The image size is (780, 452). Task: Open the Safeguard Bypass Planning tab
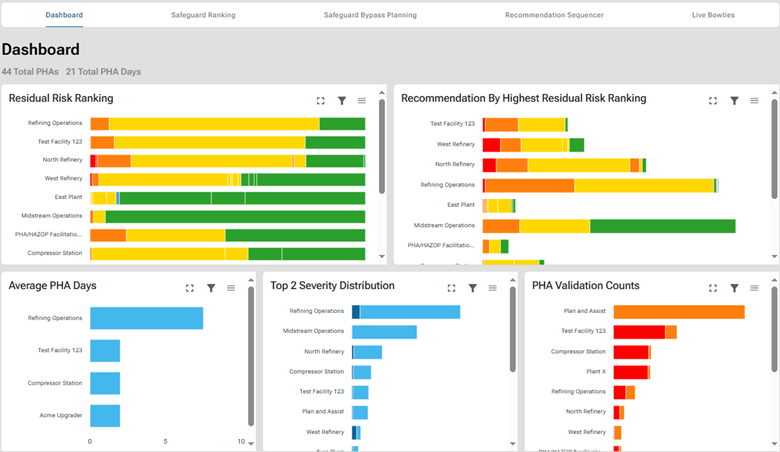[x=370, y=16]
